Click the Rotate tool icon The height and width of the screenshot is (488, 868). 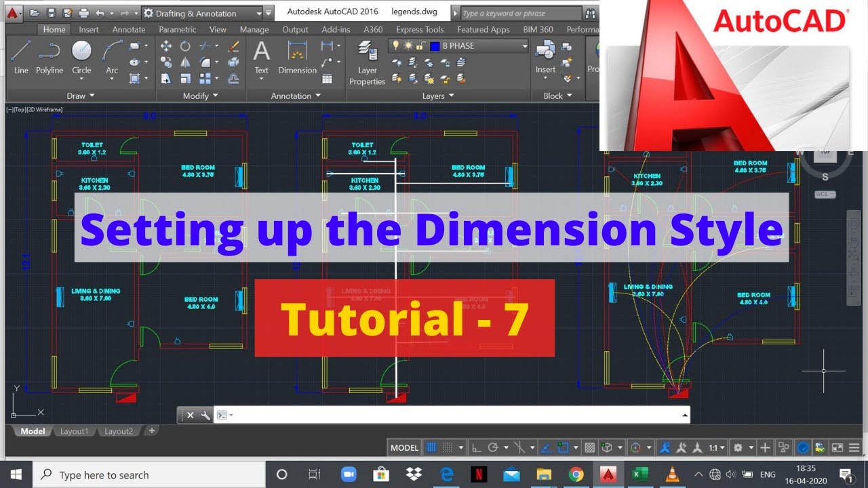185,46
